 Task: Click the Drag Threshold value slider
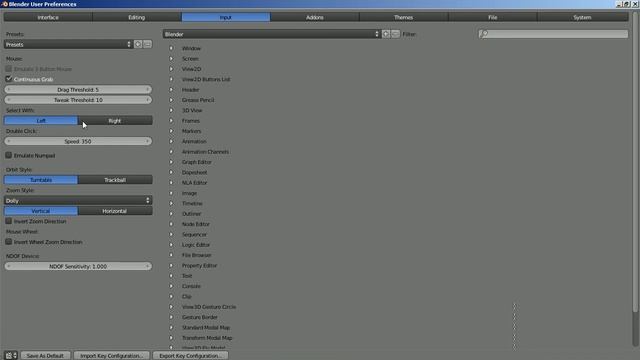click(x=78, y=89)
